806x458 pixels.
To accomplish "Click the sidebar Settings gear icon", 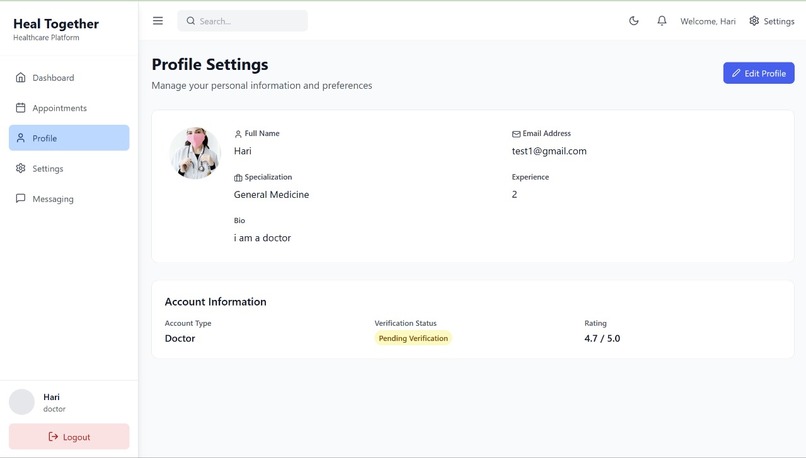I will pos(21,168).
